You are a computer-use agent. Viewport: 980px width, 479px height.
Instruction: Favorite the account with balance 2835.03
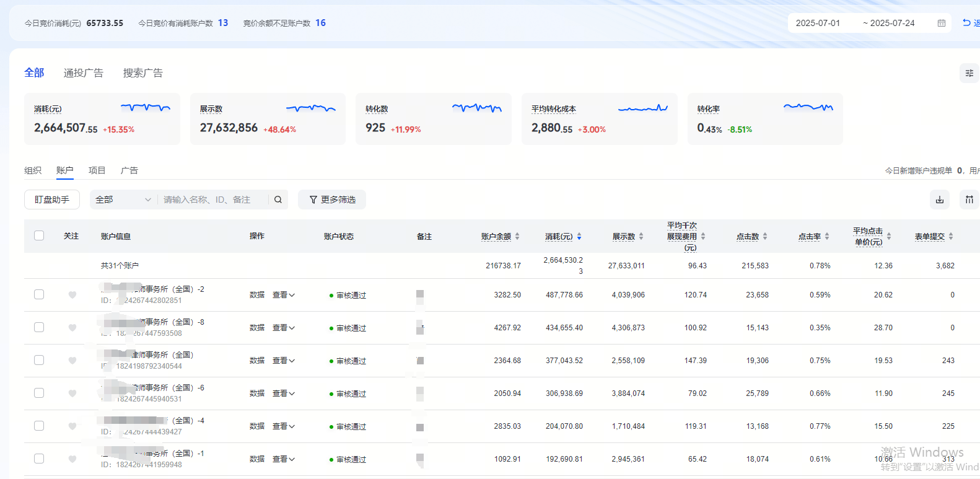(x=72, y=426)
